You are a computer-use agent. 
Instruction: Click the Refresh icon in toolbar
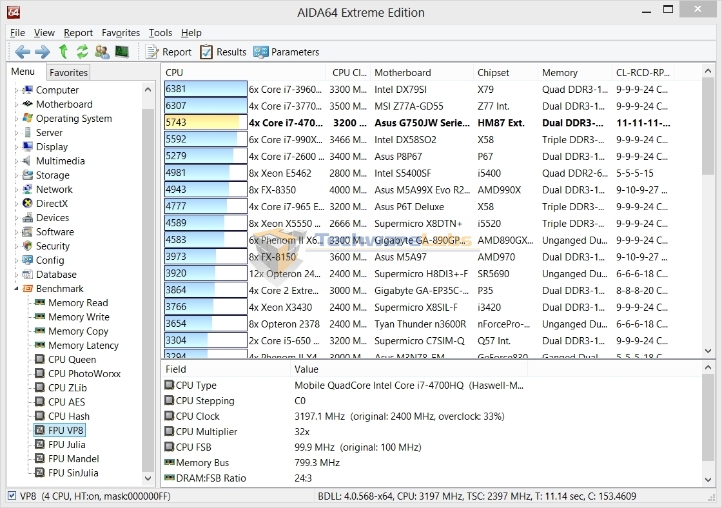[82, 52]
